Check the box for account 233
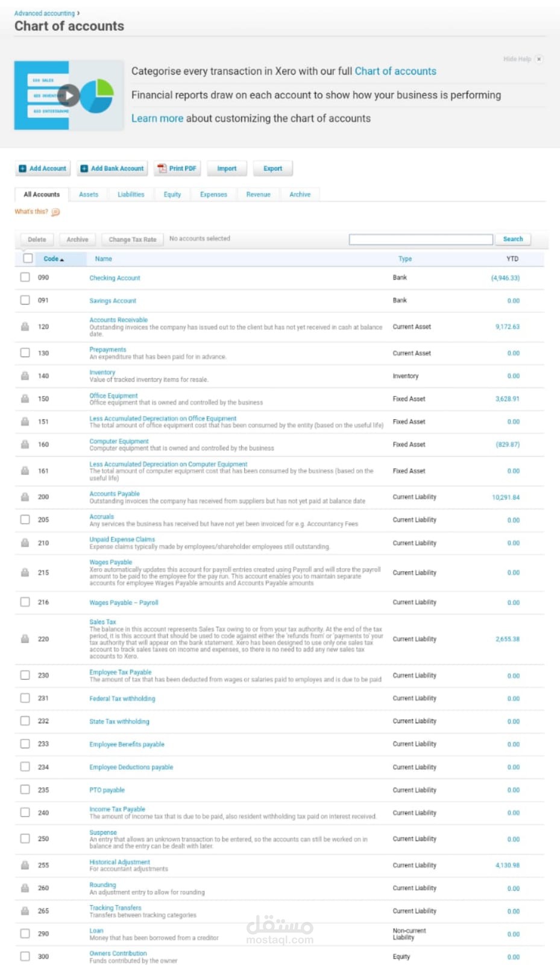The image size is (560, 965). (x=25, y=744)
